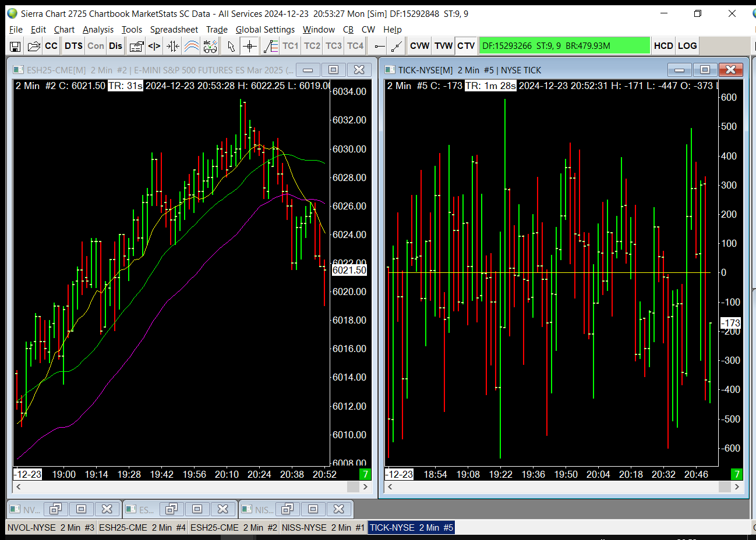Open the CB menu
The image size is (756, 540).
348,30
